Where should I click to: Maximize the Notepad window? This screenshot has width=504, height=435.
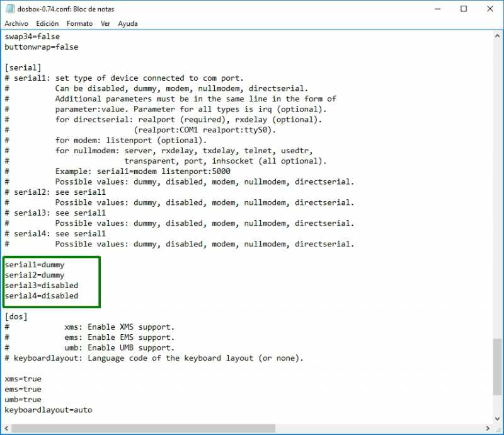click(464, 9)
